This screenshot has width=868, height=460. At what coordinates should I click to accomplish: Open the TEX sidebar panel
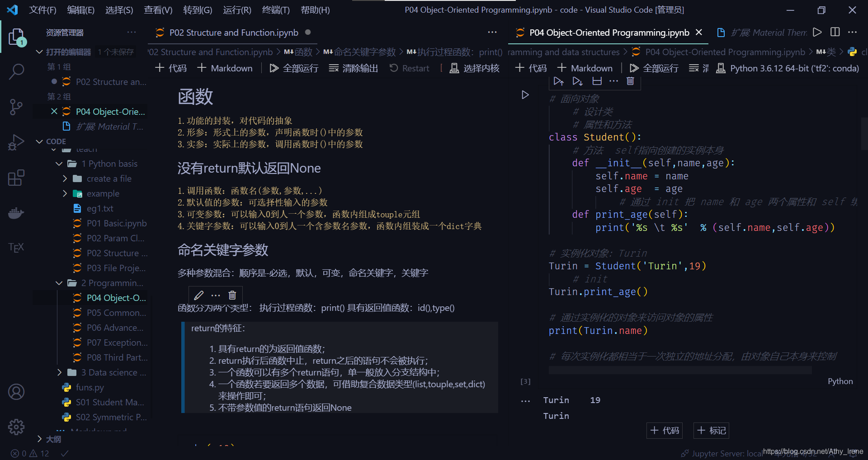click(17, 247)
